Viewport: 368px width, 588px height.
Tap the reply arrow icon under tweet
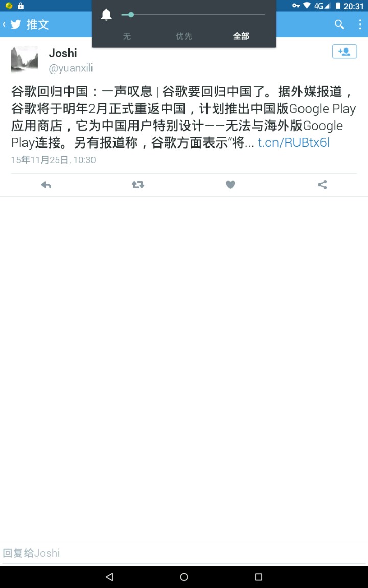tap(46, 184)
